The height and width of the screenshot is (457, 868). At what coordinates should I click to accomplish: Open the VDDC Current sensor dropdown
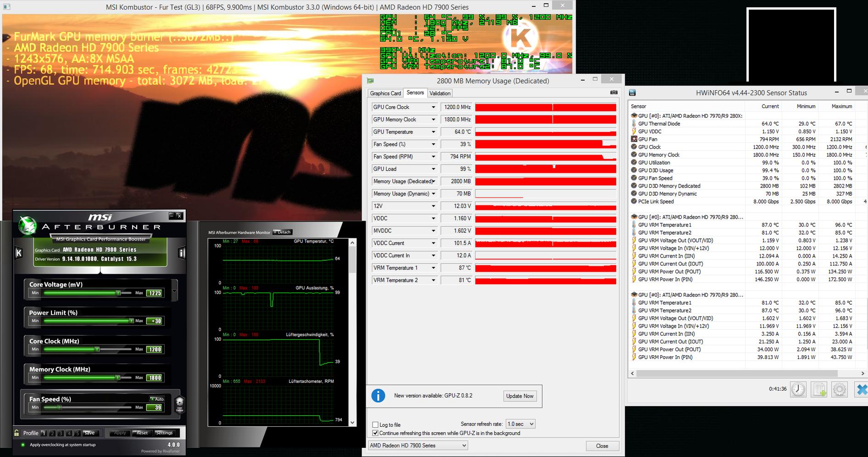(x=433, y=243)
